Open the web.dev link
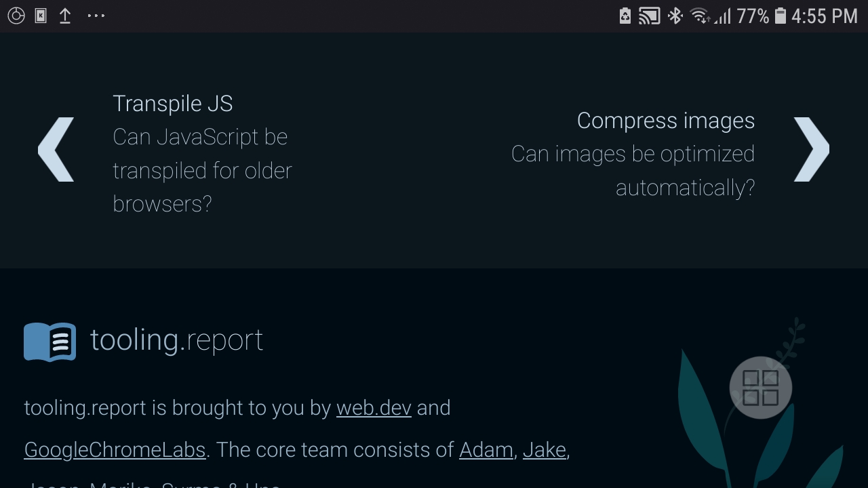Viewport: 868px width, 488px height. pyautogui.click(x=374, y=408)
